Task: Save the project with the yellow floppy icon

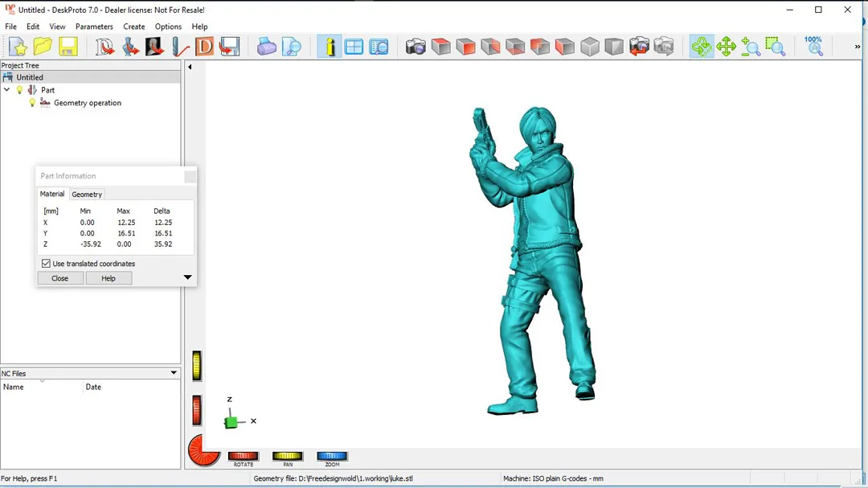Action: click(68, 47)
